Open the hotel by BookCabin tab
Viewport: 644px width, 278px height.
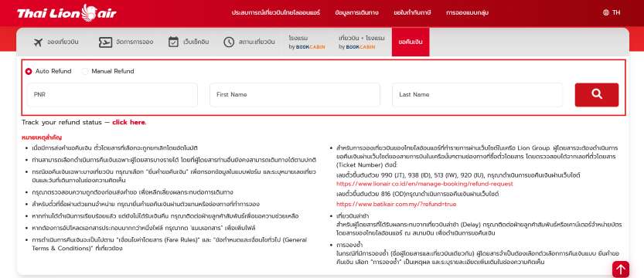click(x=307, y=42)
